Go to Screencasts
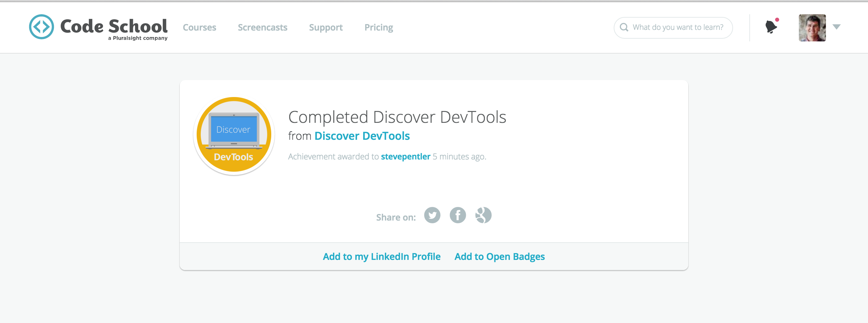 point(262,27)
